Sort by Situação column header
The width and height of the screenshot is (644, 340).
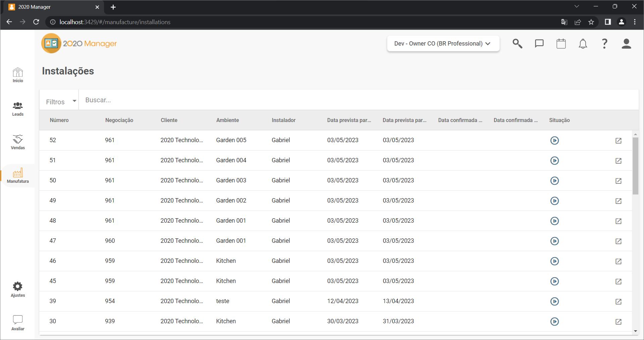[559, 120]
